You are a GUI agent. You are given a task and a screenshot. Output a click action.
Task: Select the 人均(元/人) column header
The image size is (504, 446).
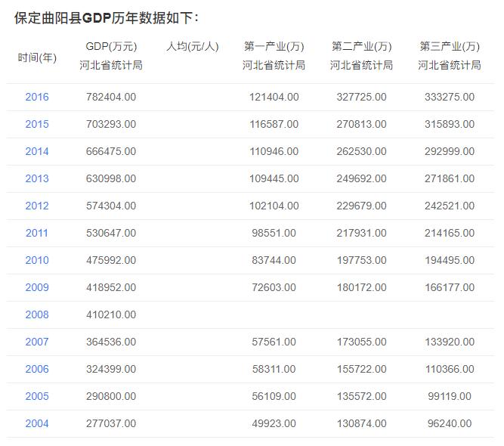tap(193, 47)
